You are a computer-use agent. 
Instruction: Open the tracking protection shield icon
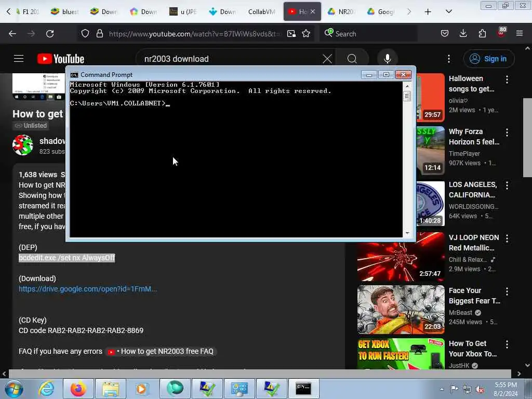pyautogui.click(x=85, y=34)
